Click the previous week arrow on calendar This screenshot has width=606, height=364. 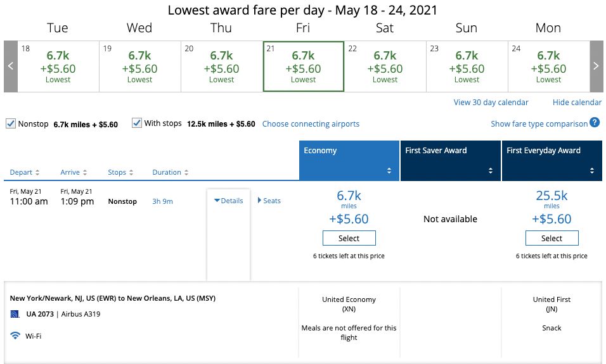click(x=10, y=66)
